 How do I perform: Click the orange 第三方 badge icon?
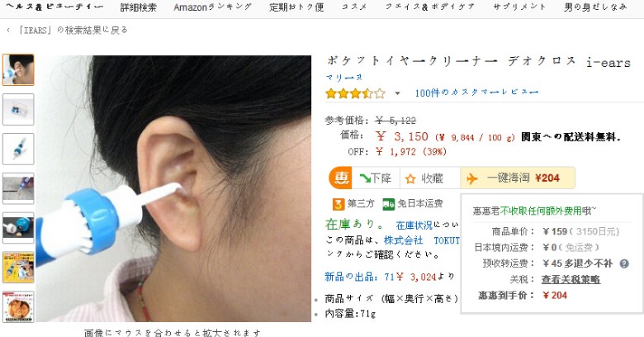tap(339, 204)
